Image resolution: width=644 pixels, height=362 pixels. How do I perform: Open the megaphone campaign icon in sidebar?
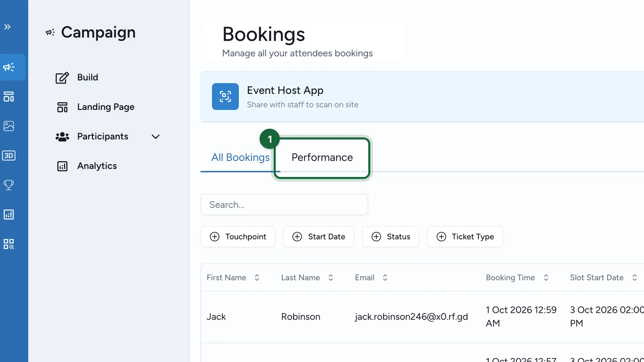point(9,67)
